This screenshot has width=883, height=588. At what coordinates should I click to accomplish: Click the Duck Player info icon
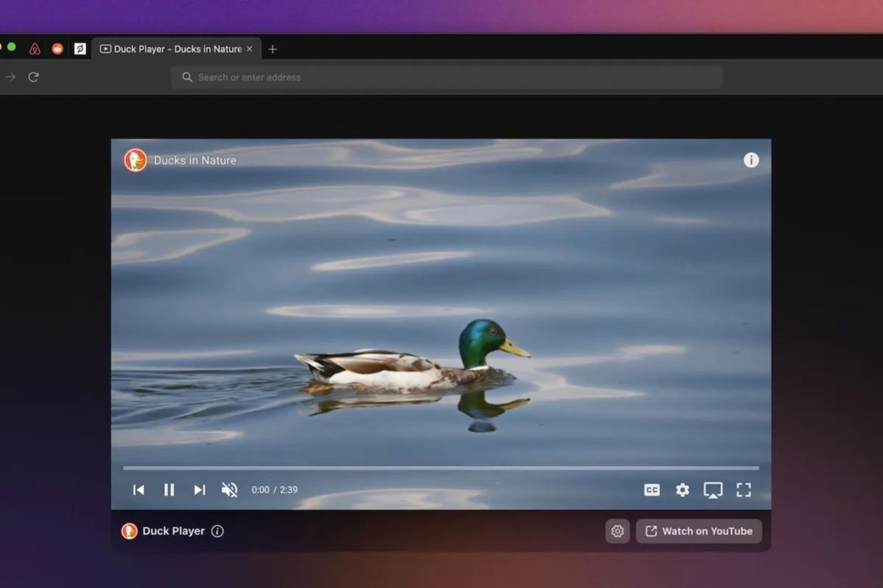tap(217, 531)
